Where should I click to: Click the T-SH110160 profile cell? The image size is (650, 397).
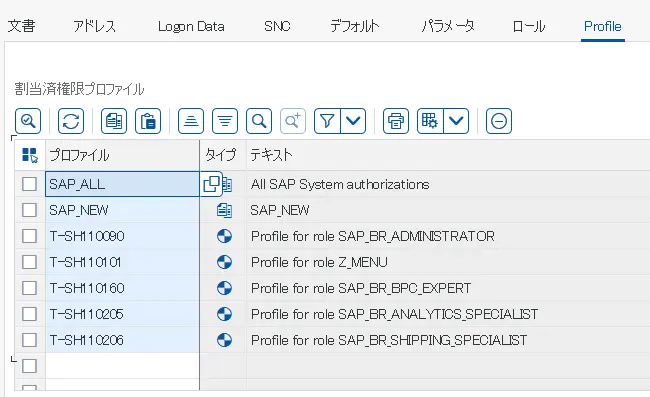(122, 288)
